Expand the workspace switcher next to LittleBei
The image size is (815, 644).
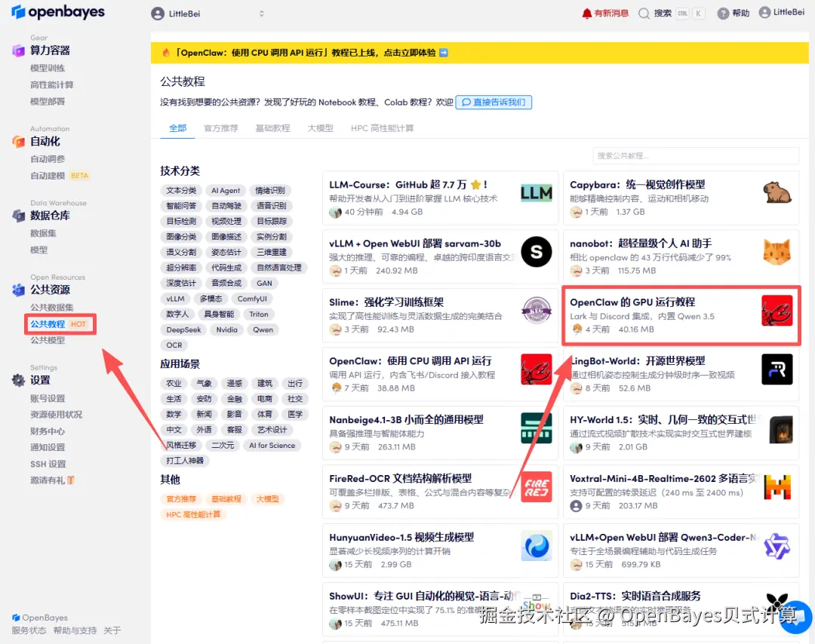261,13
